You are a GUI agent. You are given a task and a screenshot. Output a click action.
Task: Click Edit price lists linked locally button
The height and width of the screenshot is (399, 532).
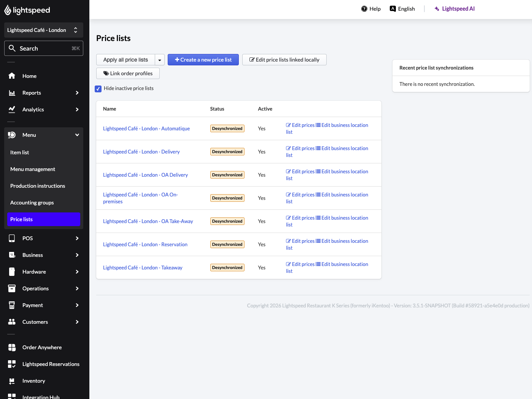coord(284,60)
